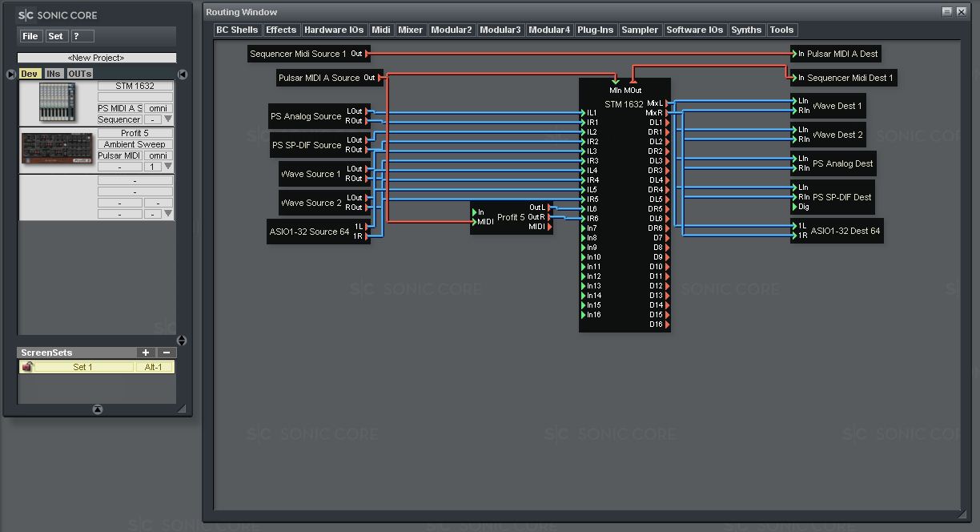Image resolution: width=980 pixels, height=532 pixels.
Task: Click the Profit 5 module in routing
Action: (x=512, y=217)
